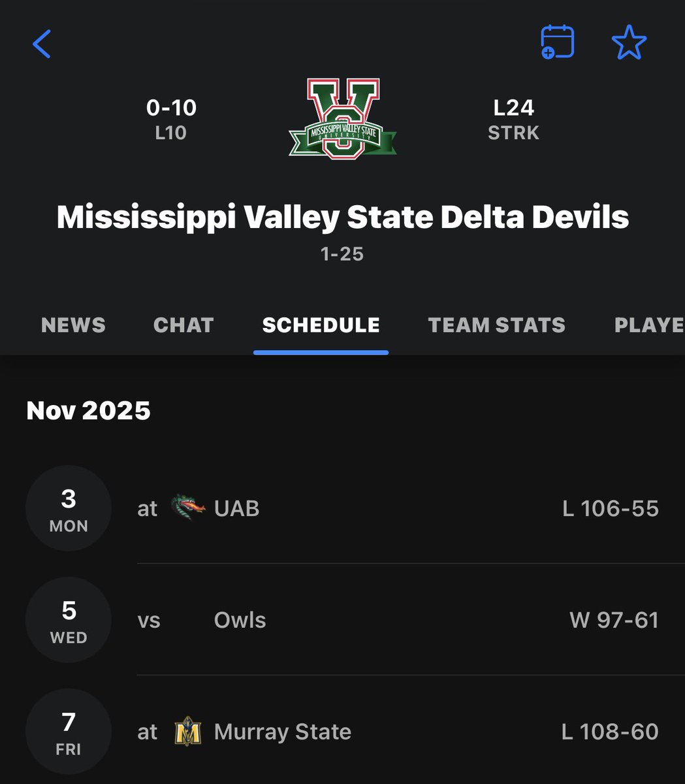Switch to the Chat tab
This screenshot has height=784, width=685.
183,325
